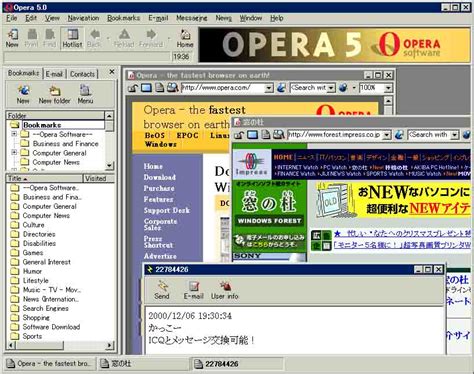The height and width of the screenshot is (374, 474).
Task: Switch to the hotlist Contacts tab
Action: (x=82, y=74)
